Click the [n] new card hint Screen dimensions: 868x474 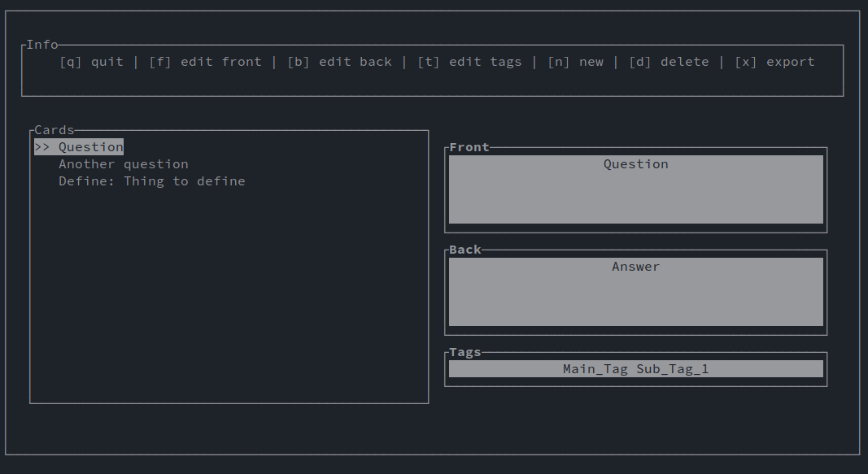[576, 62]
